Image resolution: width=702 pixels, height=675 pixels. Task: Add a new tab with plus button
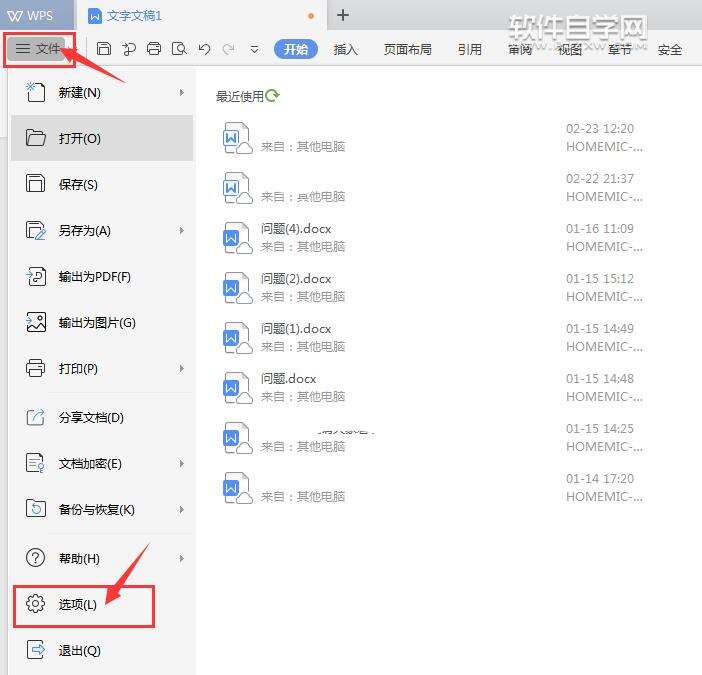click(343, 15)
